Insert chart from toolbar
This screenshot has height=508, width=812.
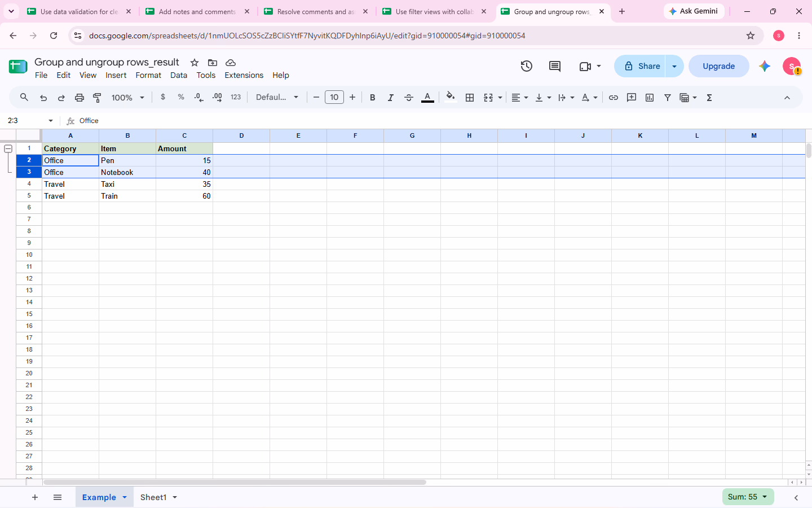pyautogui.click(x=650, y=98)
